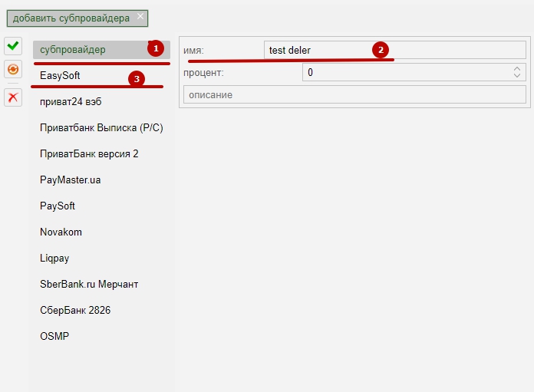534x392 pixels.
Task: Click the green checkmark save icon
Action: coord(13,46)
